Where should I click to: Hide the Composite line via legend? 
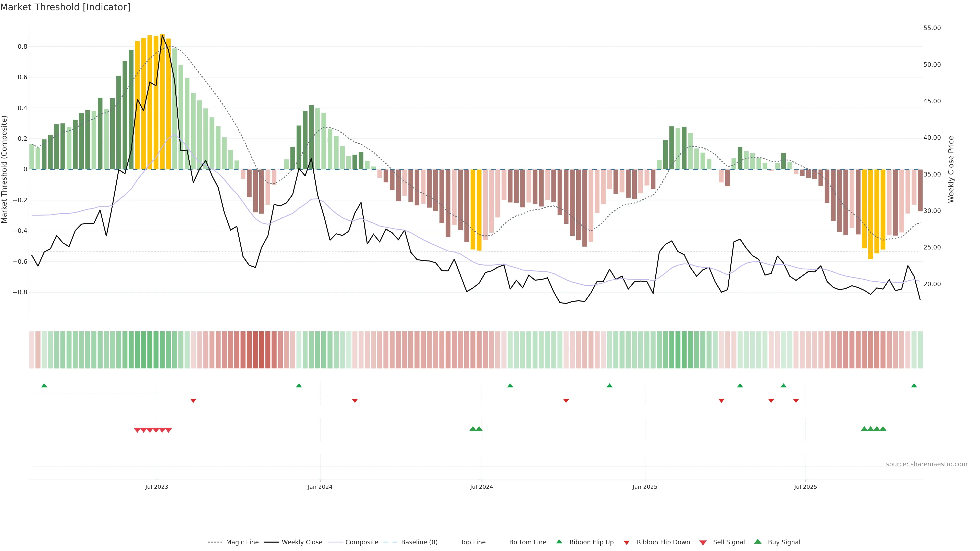click(x=361, y=542)
